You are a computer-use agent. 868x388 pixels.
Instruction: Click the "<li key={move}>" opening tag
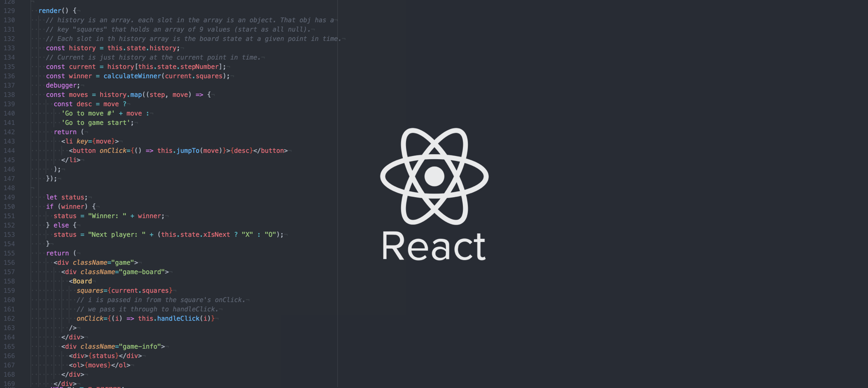(x=90, y=141)
